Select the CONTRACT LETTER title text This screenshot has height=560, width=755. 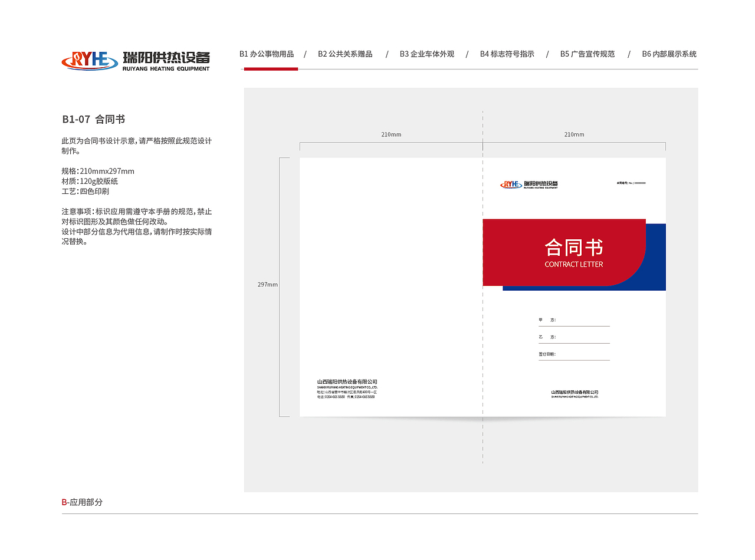coord(574,264)
